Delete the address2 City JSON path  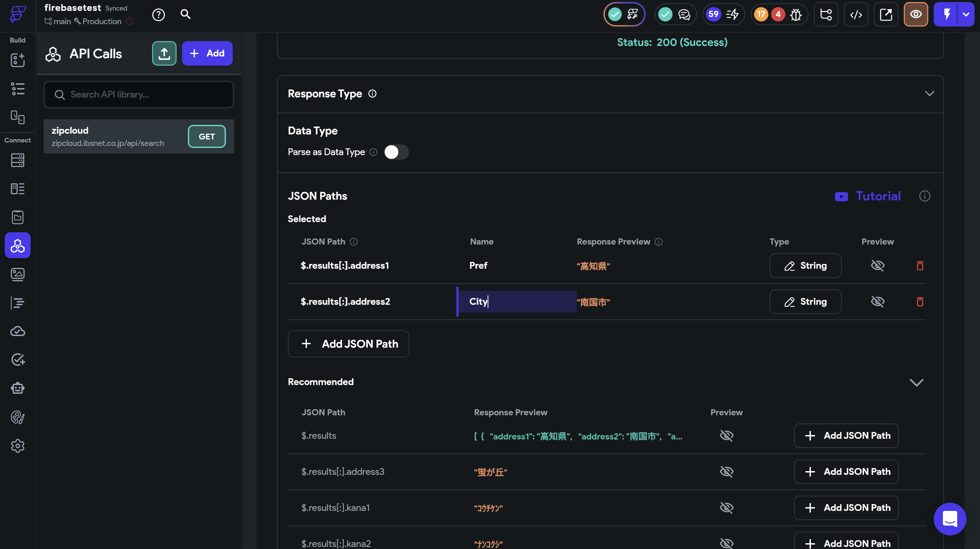pos(919,301)
